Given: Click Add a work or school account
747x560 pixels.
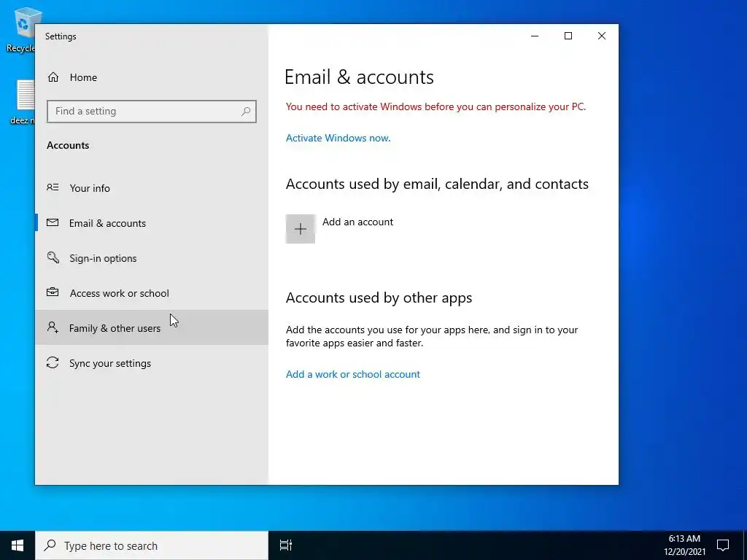Looking at the screenshot, I should (353, 374).
